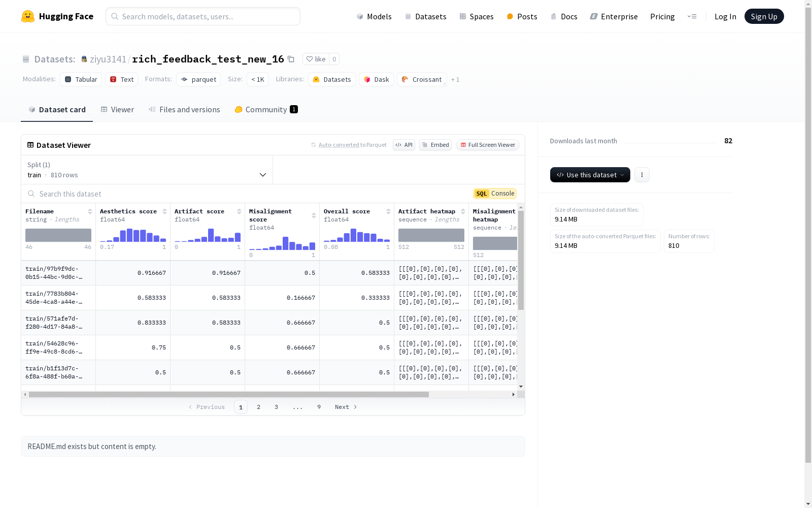The width and height of the screenshot is (812, 508).
Task: Open the Use this dataset dropdown
Action: 590,175
